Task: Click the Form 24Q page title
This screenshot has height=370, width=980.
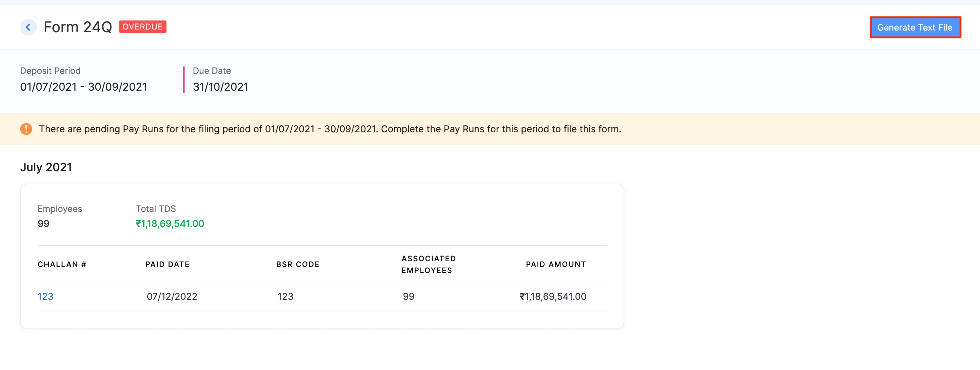Action: 78,27
